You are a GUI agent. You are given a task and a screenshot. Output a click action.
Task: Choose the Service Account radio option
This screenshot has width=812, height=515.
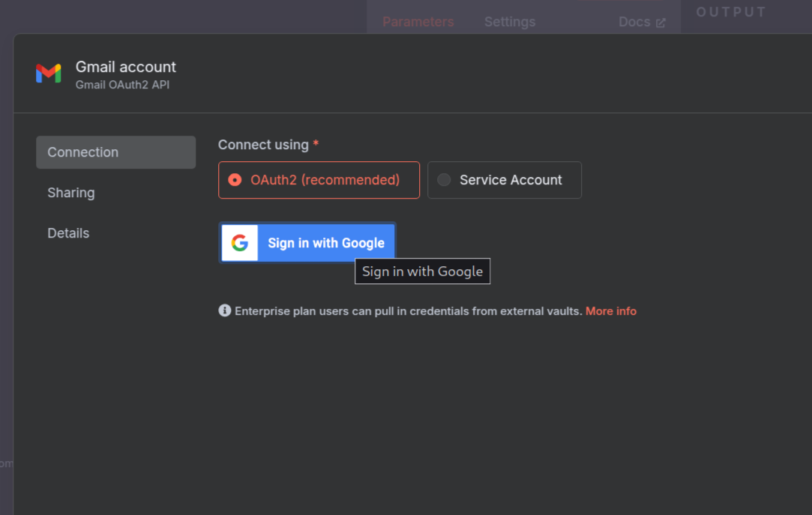[x=445, y=180]
